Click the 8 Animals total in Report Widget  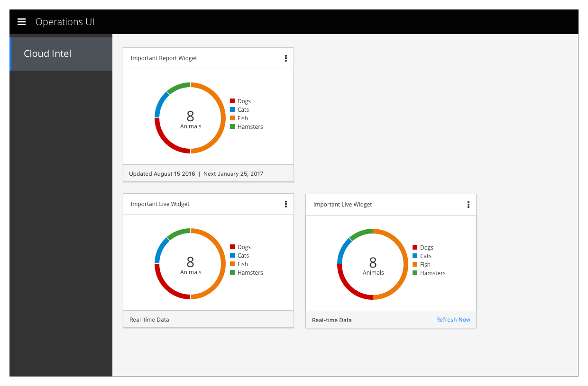click(x=190, y=119)
